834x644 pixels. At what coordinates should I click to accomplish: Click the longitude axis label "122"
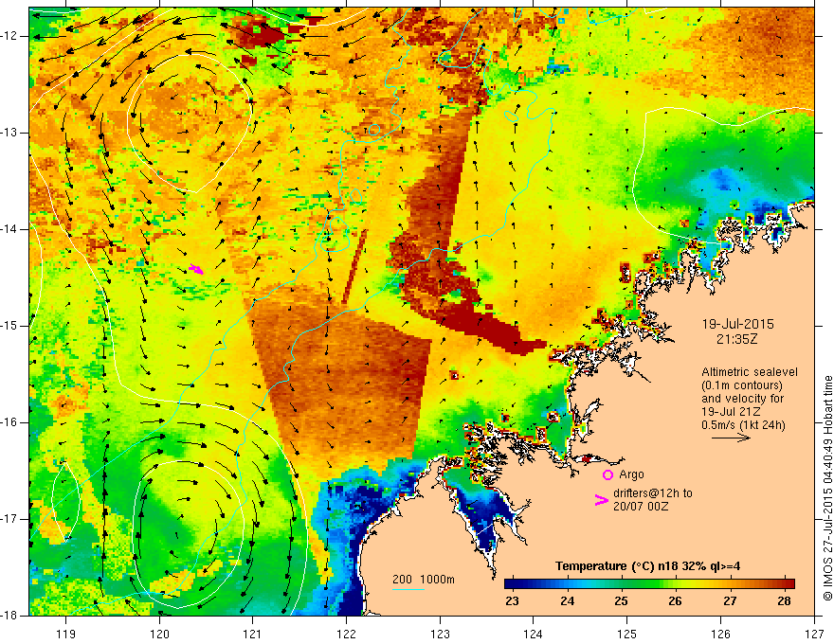pyautogui.click(x=346, y=634)
